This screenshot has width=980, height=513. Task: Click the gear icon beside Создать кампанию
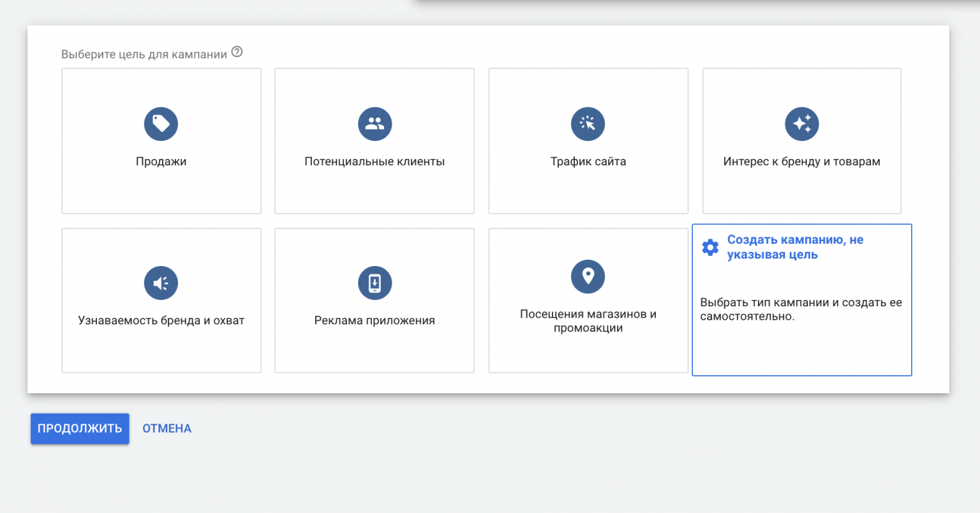(x=710, y=248)
